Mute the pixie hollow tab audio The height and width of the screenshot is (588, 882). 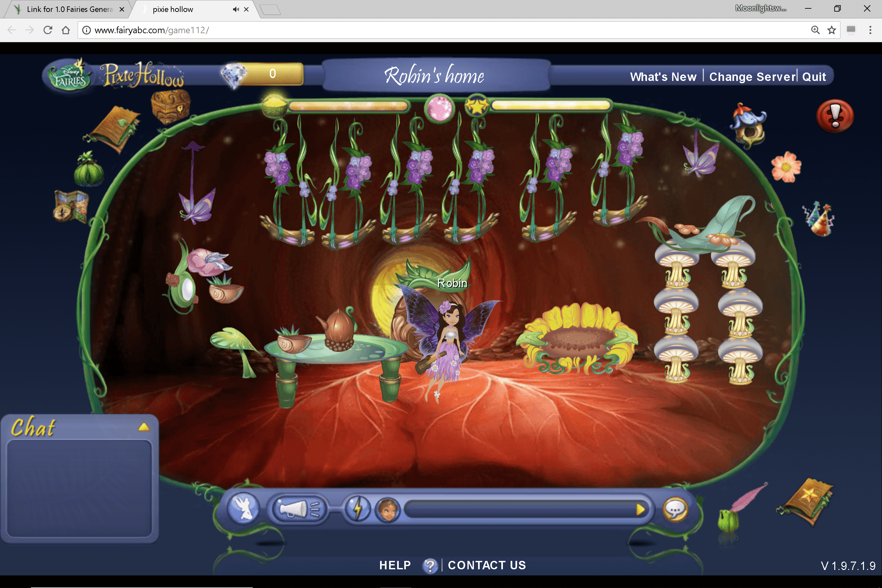point(236,9)
